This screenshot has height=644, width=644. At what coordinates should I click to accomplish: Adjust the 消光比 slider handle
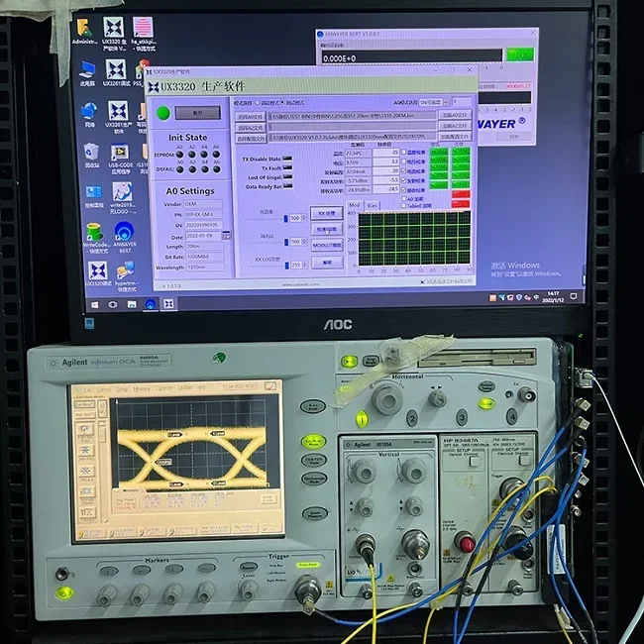[286, 243]
